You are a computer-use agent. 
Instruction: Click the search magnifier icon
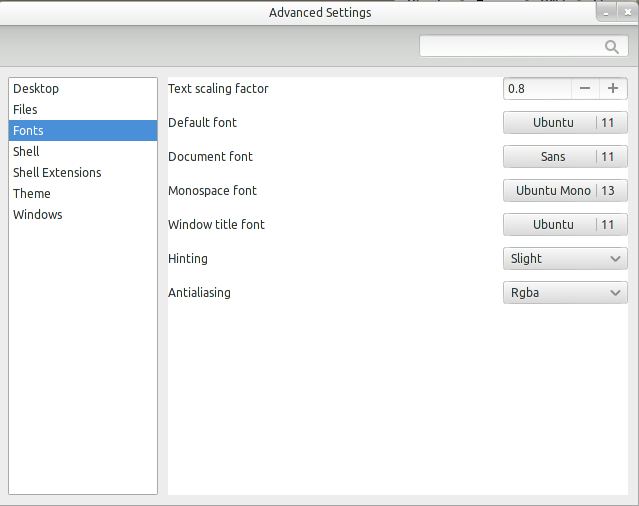[x=611, y=47]
